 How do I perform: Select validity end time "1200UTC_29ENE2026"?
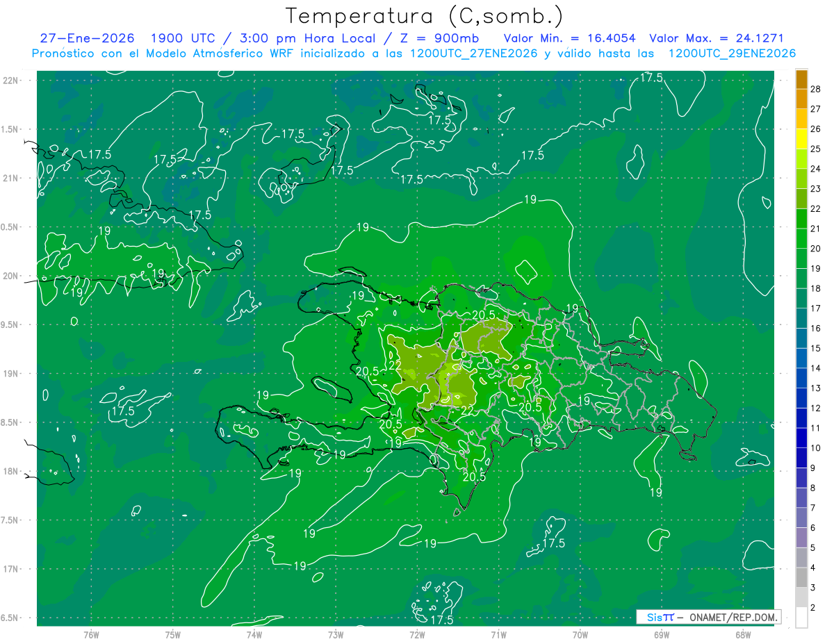(x=732, y=53)
